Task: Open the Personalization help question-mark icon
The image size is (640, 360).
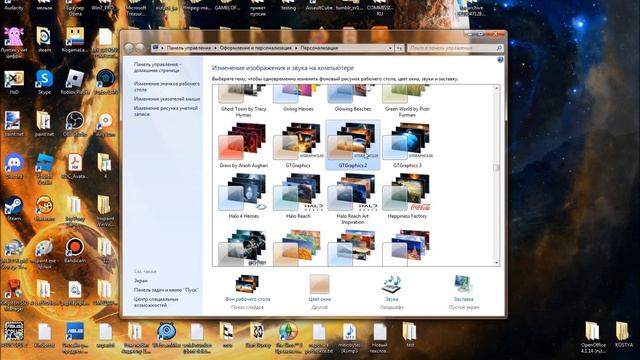Action: (500, 60)
